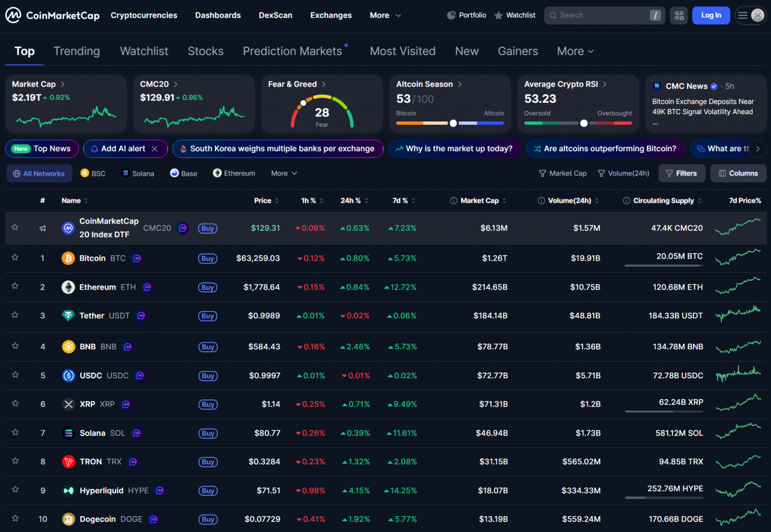Click the Average Crypto RSI slider indicator
771x532 pixels.
click(x=584, y=123)
